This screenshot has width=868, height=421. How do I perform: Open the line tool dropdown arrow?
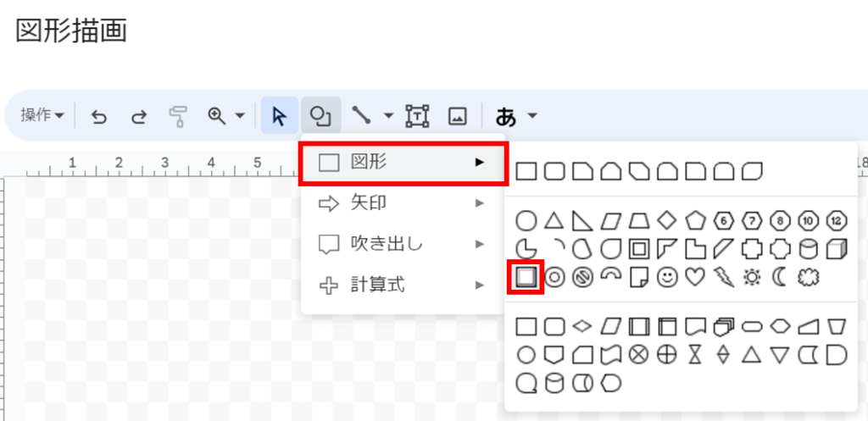[x=389, y=116]
